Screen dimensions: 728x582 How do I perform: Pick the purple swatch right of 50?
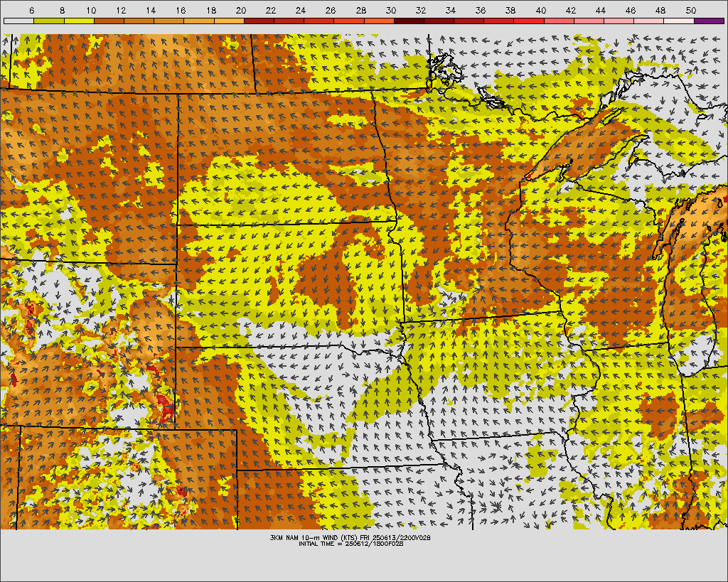tap(709, 21)
